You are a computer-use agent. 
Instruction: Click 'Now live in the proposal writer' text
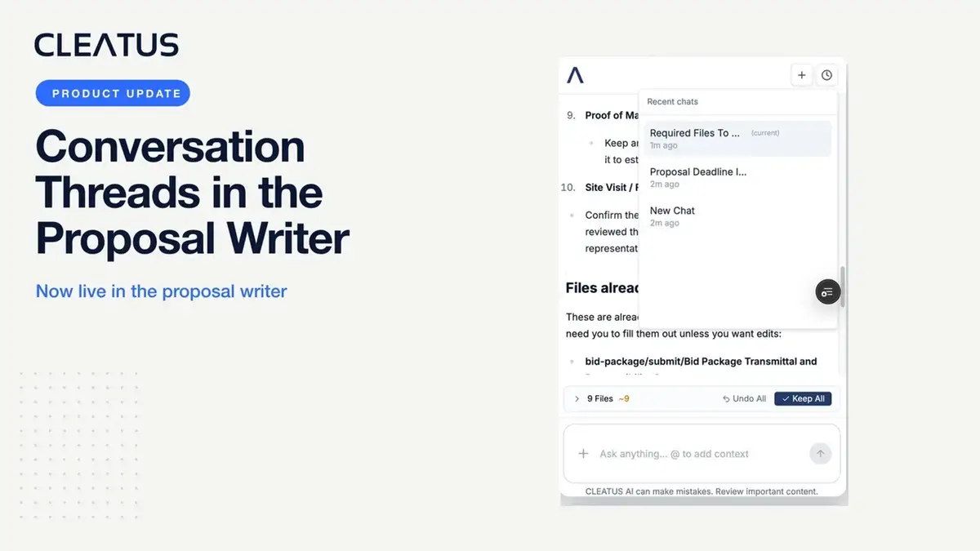[x=162, y=291]
